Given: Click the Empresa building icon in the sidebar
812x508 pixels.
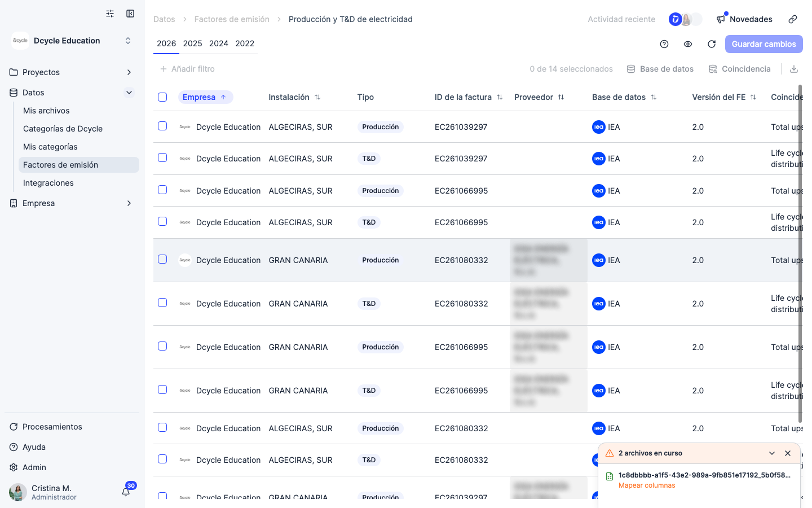Looking at the screenshot, I should [x=14, y=203].
